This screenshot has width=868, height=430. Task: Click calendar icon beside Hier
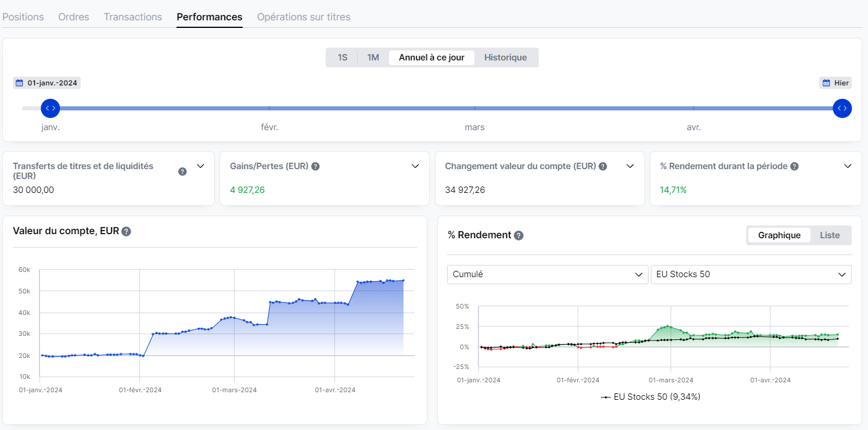826,83
